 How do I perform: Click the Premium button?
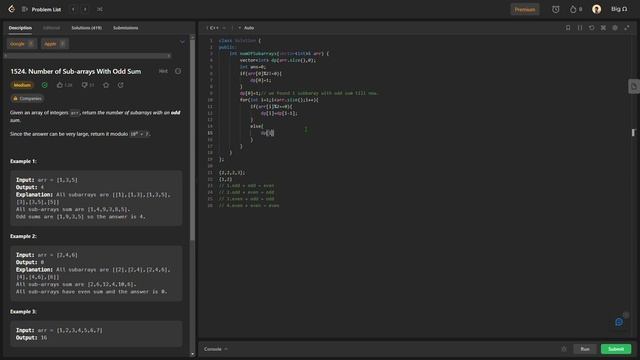[x=524, y=9]
